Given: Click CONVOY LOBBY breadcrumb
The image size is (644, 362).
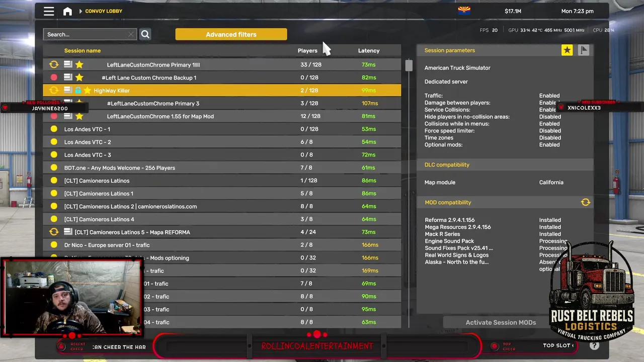Looking at the screenshot, I should pyautogui.click(x=104, y=11).
